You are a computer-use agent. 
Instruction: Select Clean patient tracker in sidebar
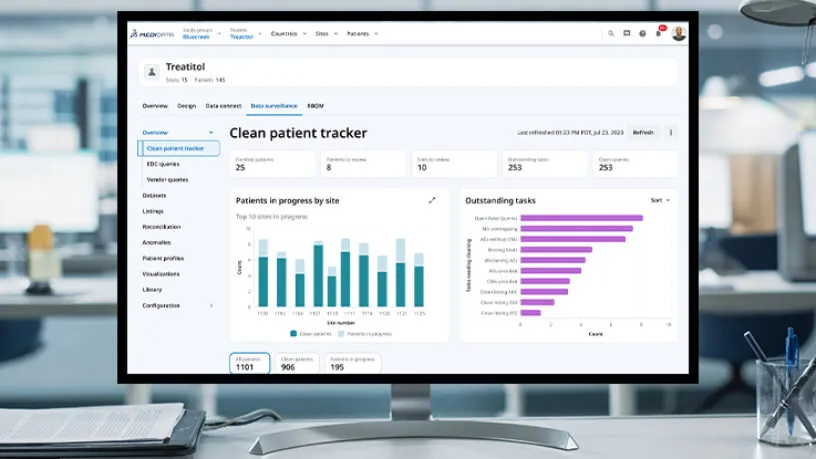(x=178, y=148)
